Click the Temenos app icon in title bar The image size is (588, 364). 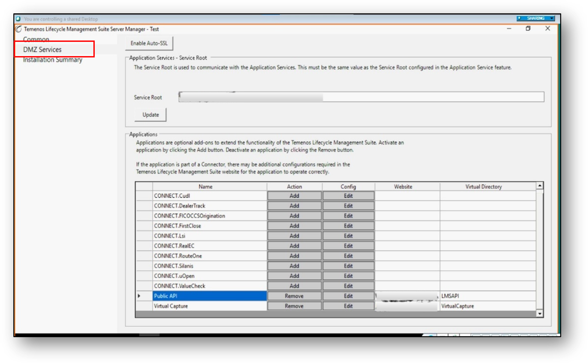click(18, 29)
